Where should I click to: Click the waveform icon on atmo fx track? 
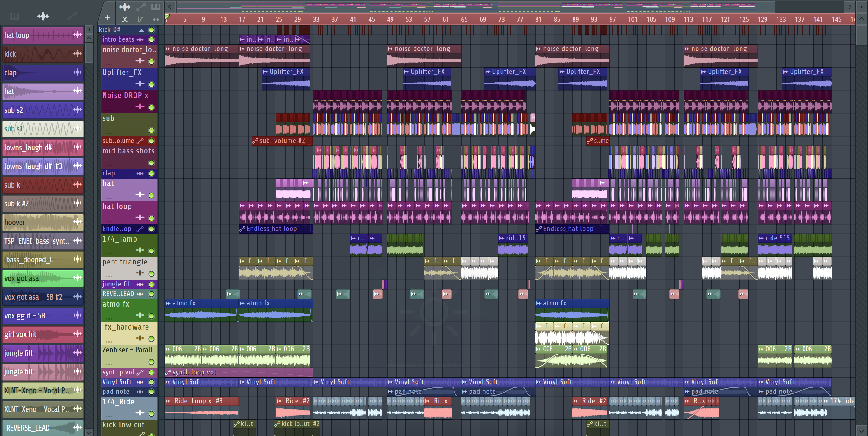pos(140,315)
